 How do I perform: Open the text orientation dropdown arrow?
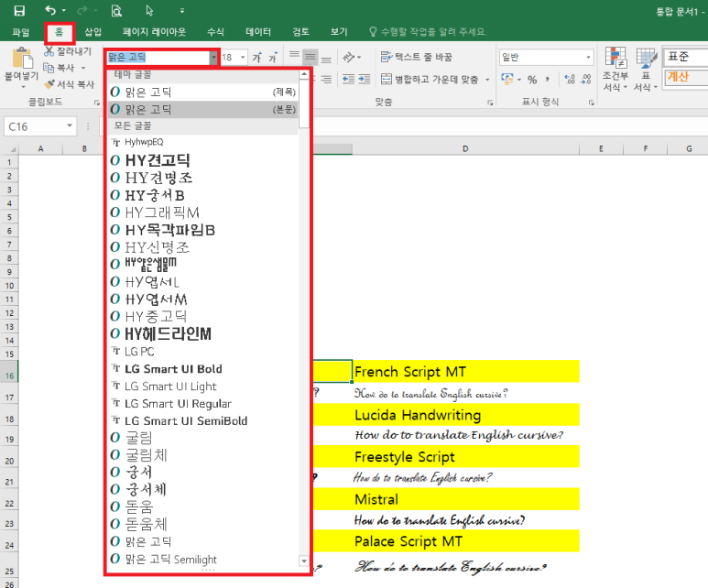click(x=359, y=58)
